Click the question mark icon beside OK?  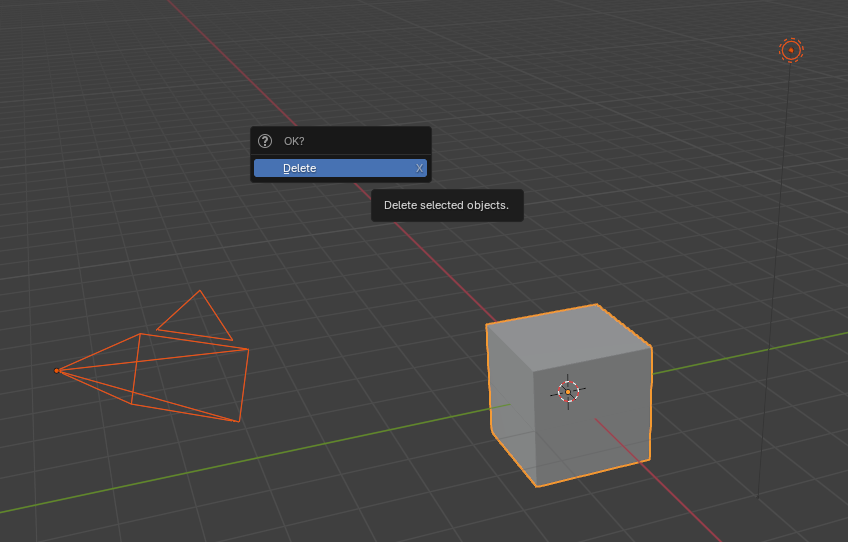264,141
